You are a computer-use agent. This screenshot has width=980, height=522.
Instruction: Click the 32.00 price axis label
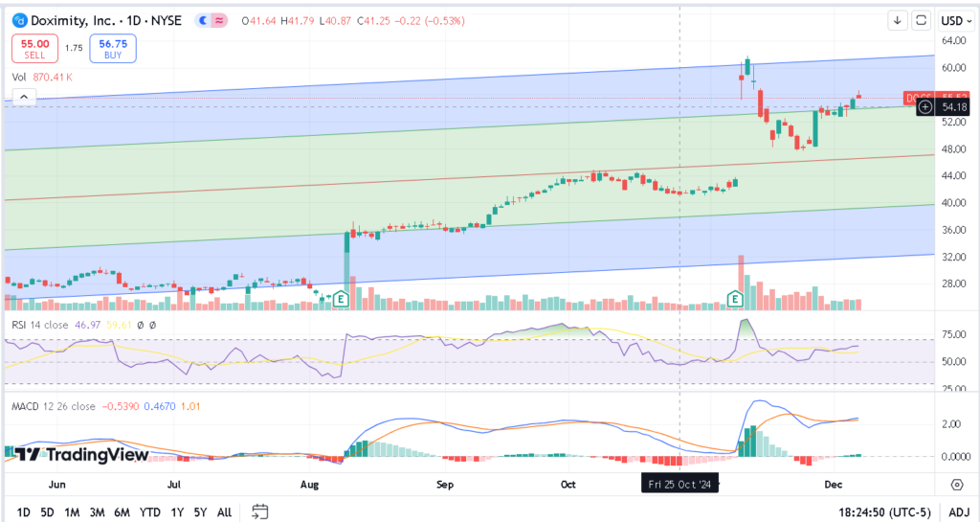coord(954,257)
